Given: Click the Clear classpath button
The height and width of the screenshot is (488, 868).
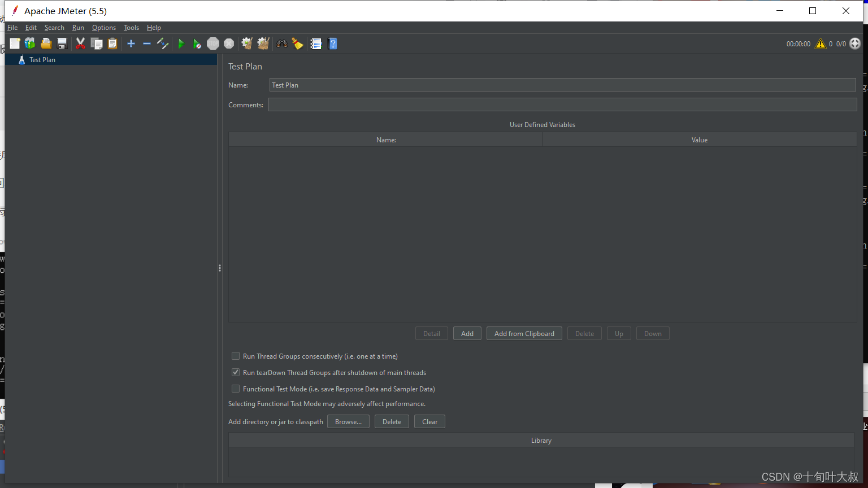Looking at the screenshot, I should point(429,421).
